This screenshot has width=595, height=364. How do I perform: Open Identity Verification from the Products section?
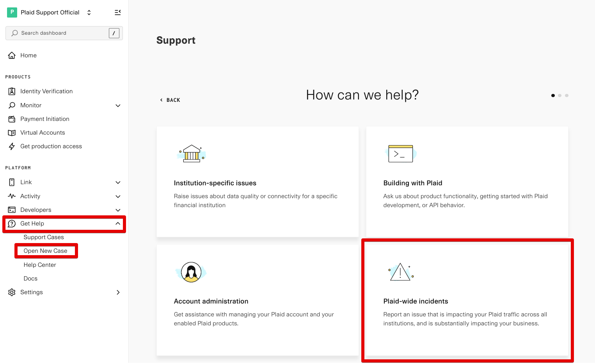coord(12,91)
